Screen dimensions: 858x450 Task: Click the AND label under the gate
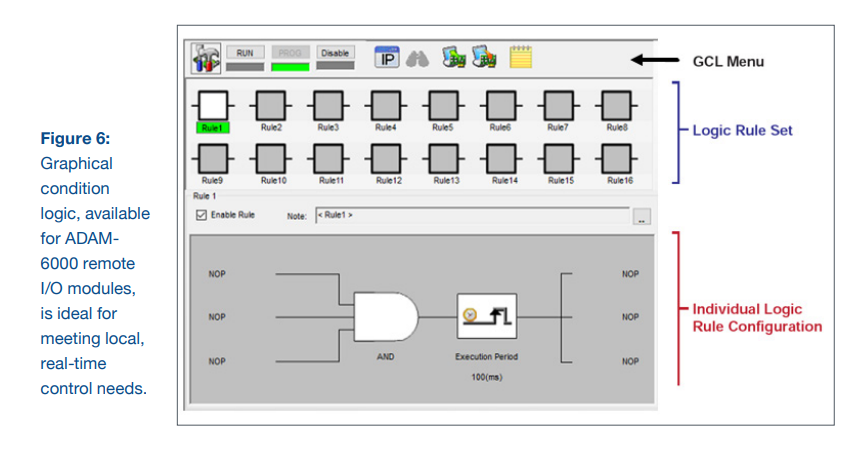385,356
